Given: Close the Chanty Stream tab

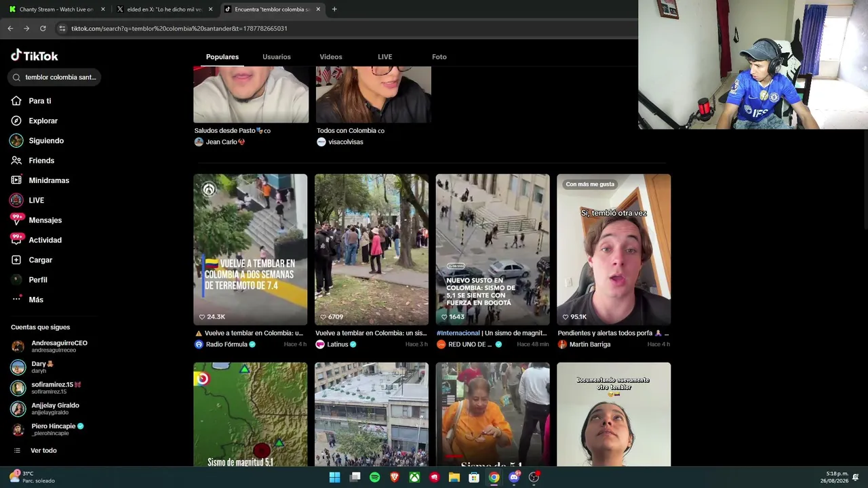Looking at the screenshot, I should tap(103, 9).
